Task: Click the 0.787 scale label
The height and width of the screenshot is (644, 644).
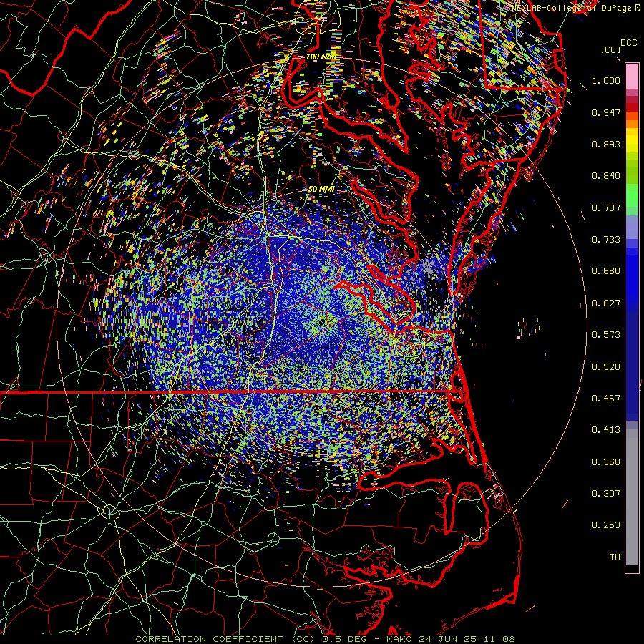Action: tap(606, 208)
